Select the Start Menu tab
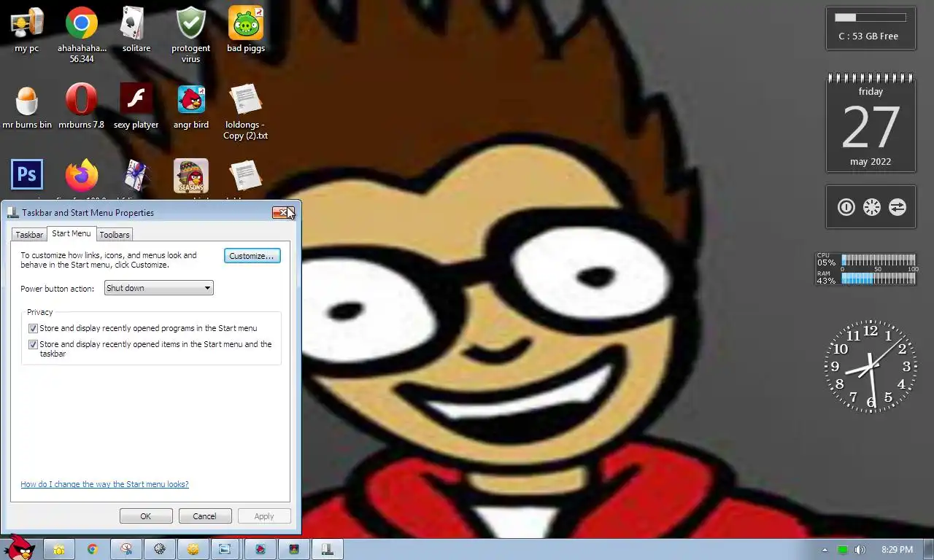The height and width of the screenshot is (560, 934). (72, 233)
